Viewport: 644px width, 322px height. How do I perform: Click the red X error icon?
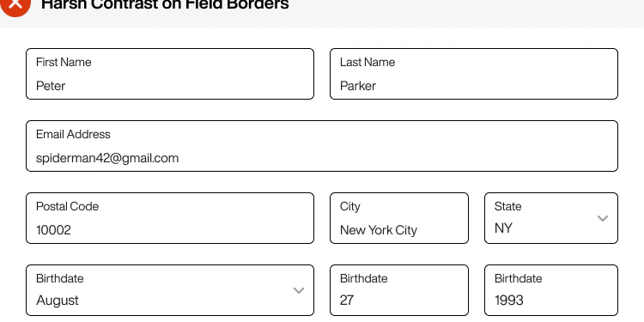[x=15, y=3]
